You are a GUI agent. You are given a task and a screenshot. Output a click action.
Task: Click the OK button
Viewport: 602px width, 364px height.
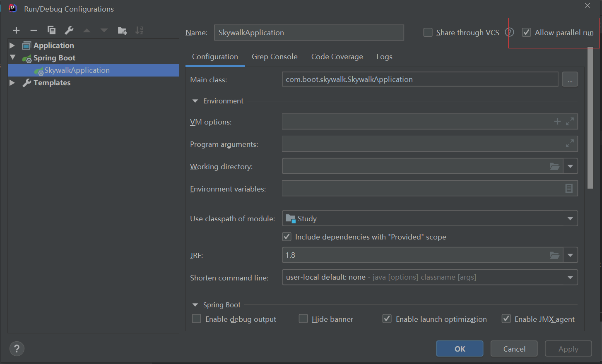pos(460,349)
